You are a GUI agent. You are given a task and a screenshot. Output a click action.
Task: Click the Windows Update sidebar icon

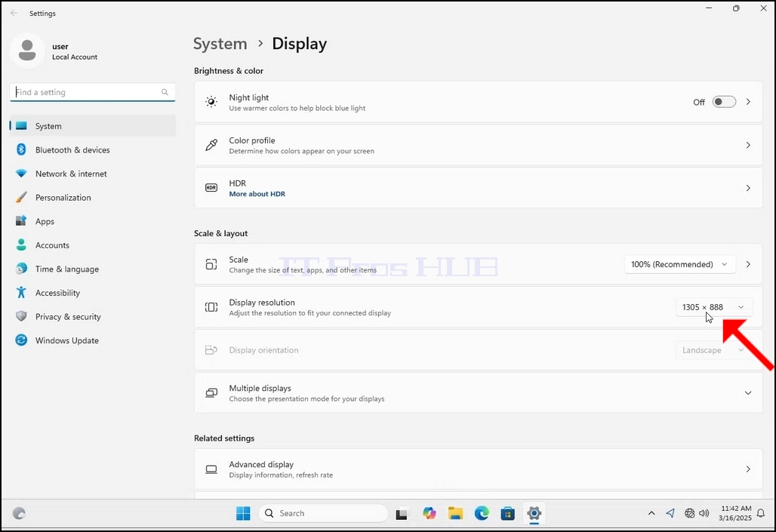(21, 340)
